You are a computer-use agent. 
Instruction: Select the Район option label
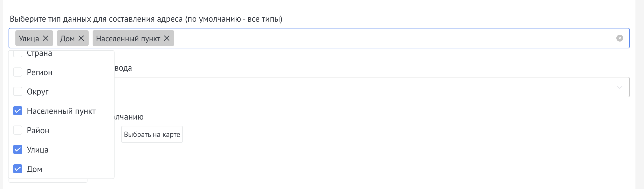coord(38,130)
